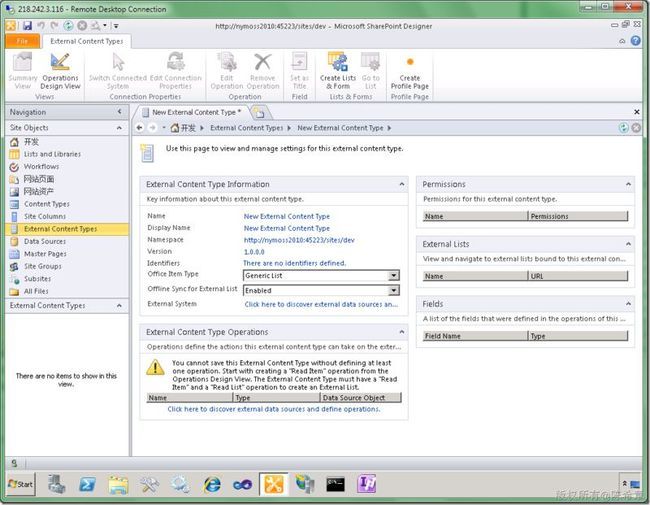Open Command Prompt from taskbar

coord(335,484)
